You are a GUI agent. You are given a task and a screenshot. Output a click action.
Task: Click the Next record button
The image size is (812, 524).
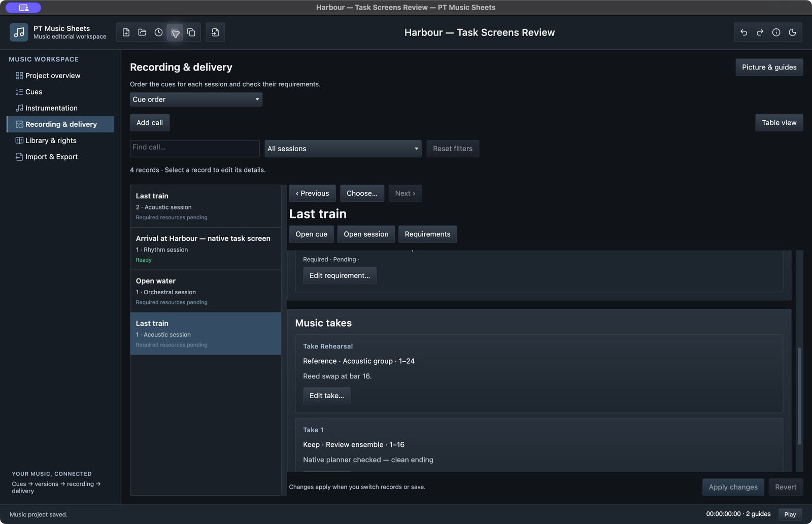[x=405, y=193]
